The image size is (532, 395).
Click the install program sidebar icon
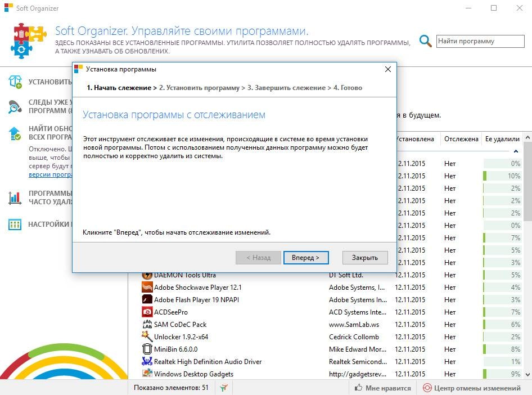tap(15, 82)
